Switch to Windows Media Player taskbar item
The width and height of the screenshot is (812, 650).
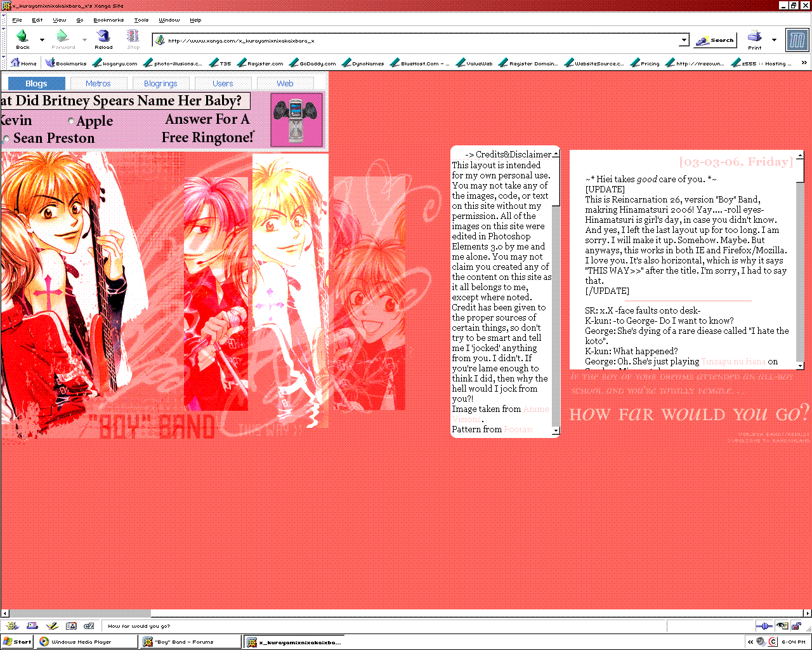pos(88,642)
